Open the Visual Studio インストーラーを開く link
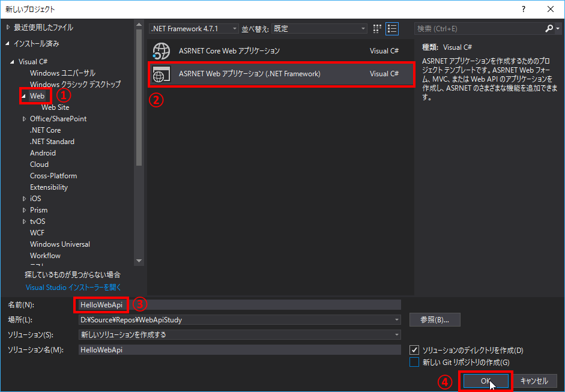Viewport: 565px width, 392px height. [73, 288]
